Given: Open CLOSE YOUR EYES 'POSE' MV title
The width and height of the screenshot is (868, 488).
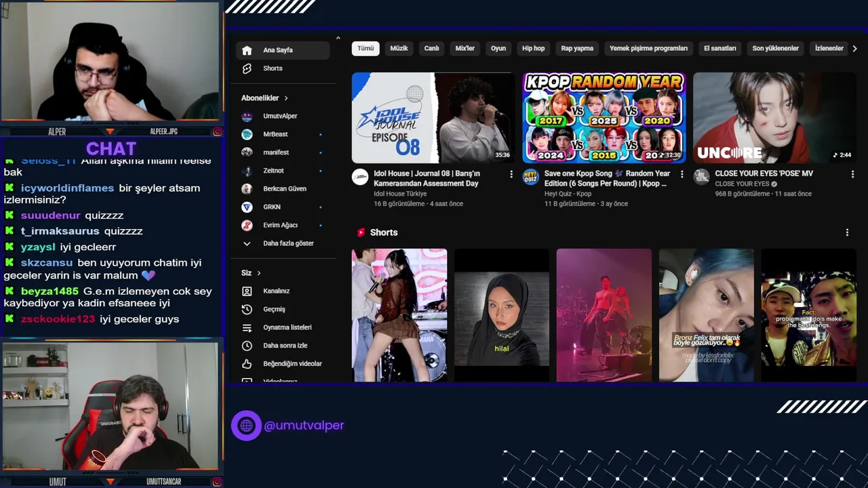Looking at the screenshot, I should click(x=764, y=174).
